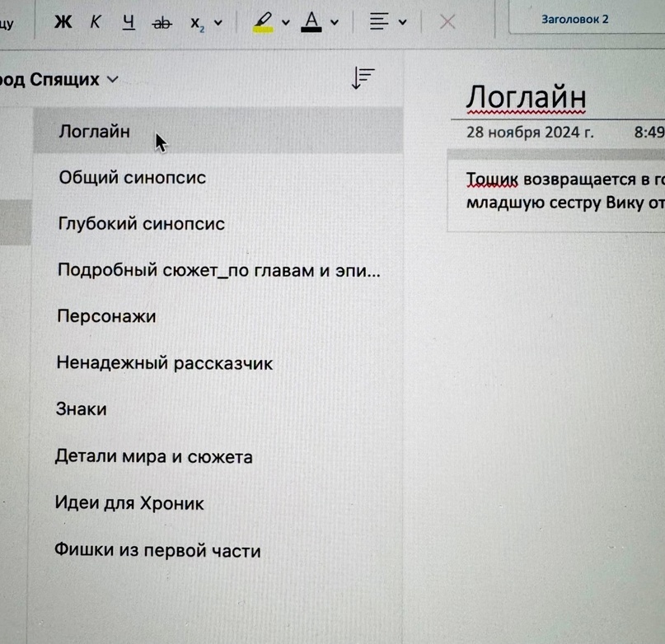The width and height of the screenshot is (665, 644).
Task: Click the Логлайн page title field
Action: [x=526, y=96]
